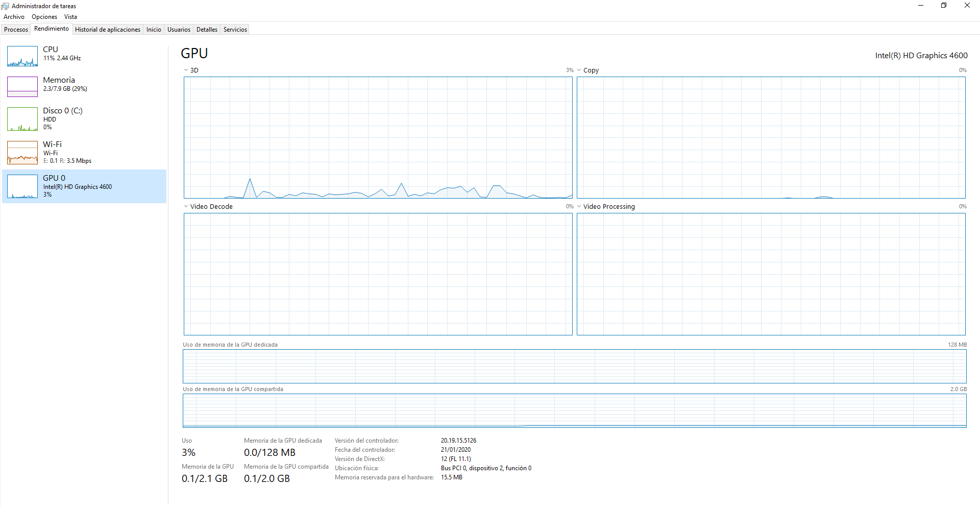Open the Archivo menu
The image size is (980, 509).
14,17
